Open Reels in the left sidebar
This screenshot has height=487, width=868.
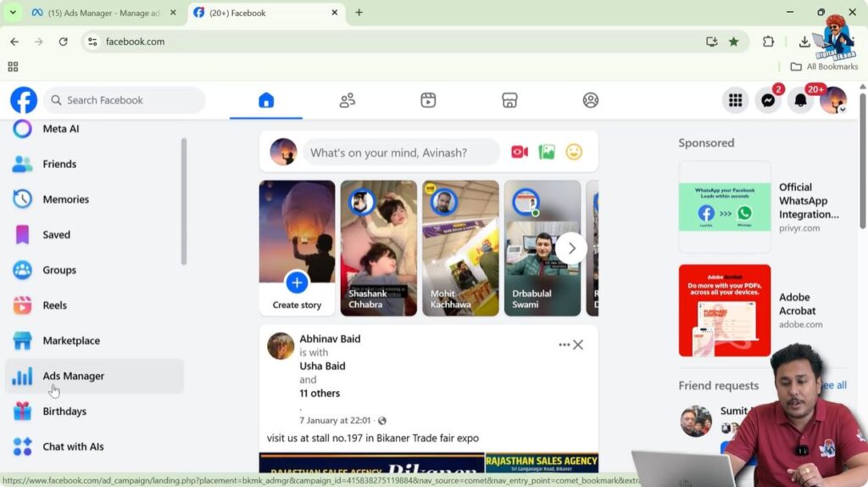pos(94,305)
